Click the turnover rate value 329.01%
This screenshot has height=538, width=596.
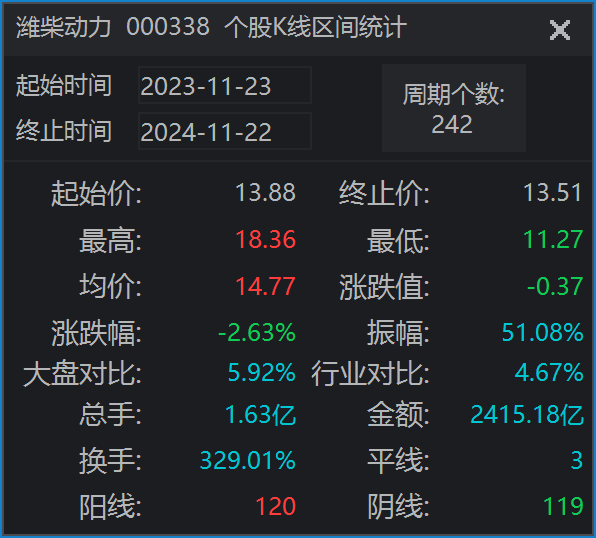[247, 460]
